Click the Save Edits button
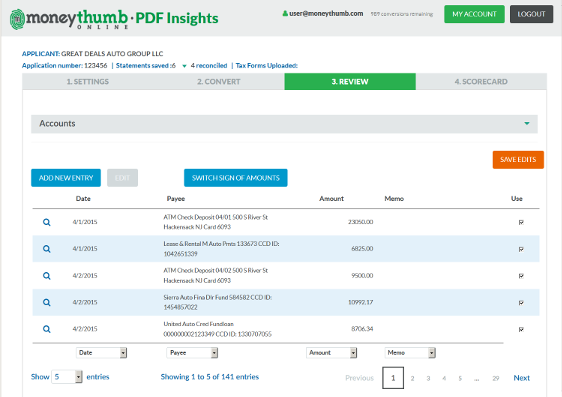Screen dimensions: 562x397 (x=518, y=160)
